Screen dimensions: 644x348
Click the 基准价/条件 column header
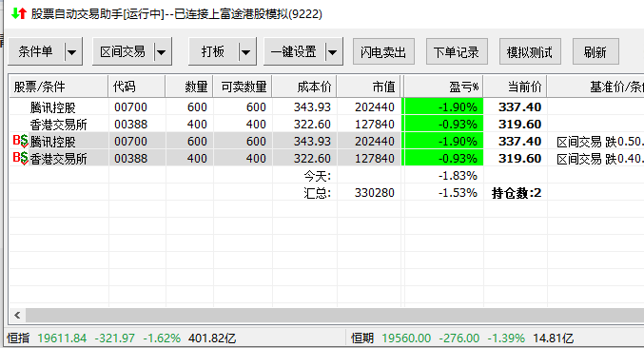(595, 87)
